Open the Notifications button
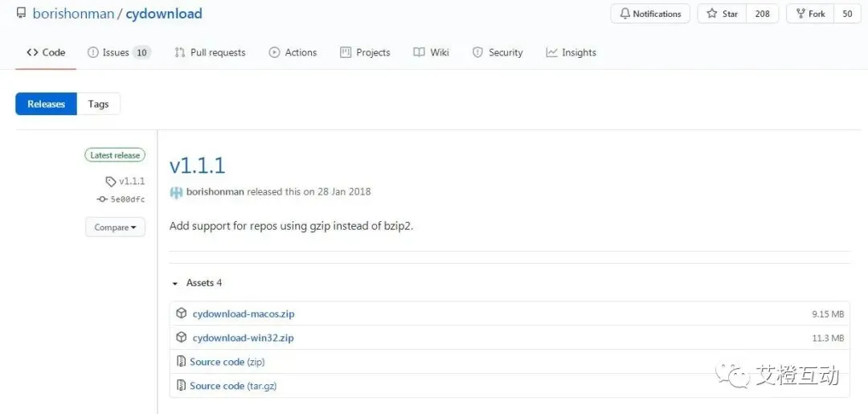The height and width of the screenshot is (414, 868). [650, 14]
